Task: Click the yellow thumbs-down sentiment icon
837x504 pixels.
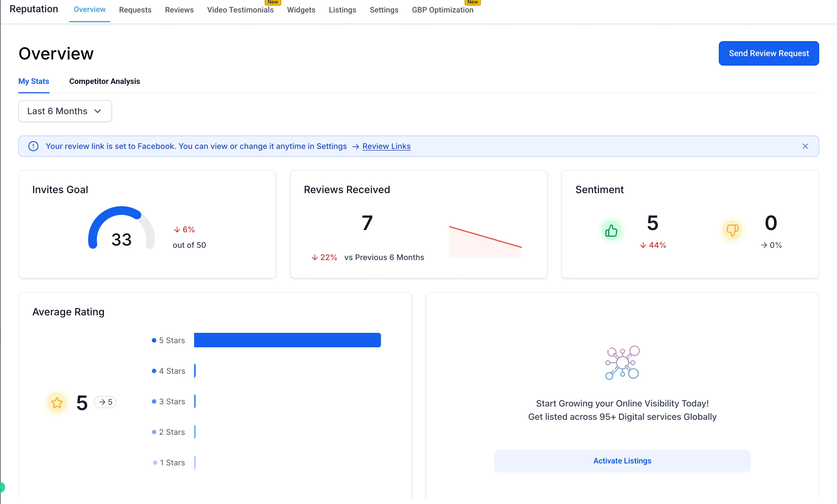Action: [732, 230]
